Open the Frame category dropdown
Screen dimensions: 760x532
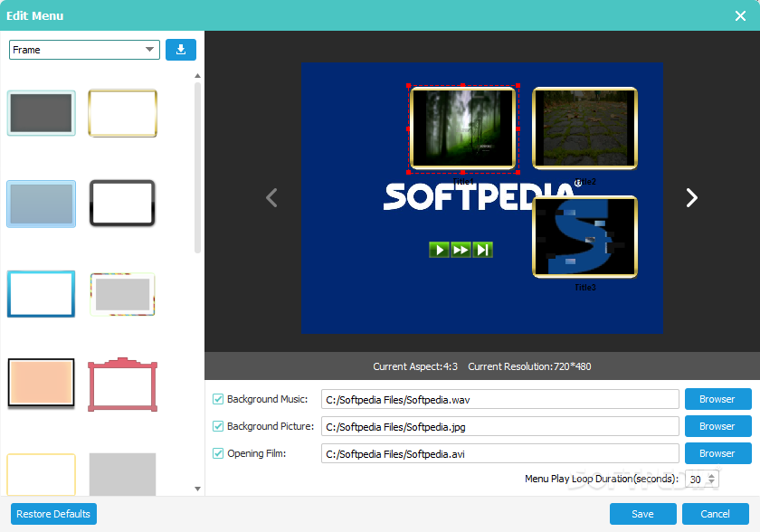click(x=84, y=50)
